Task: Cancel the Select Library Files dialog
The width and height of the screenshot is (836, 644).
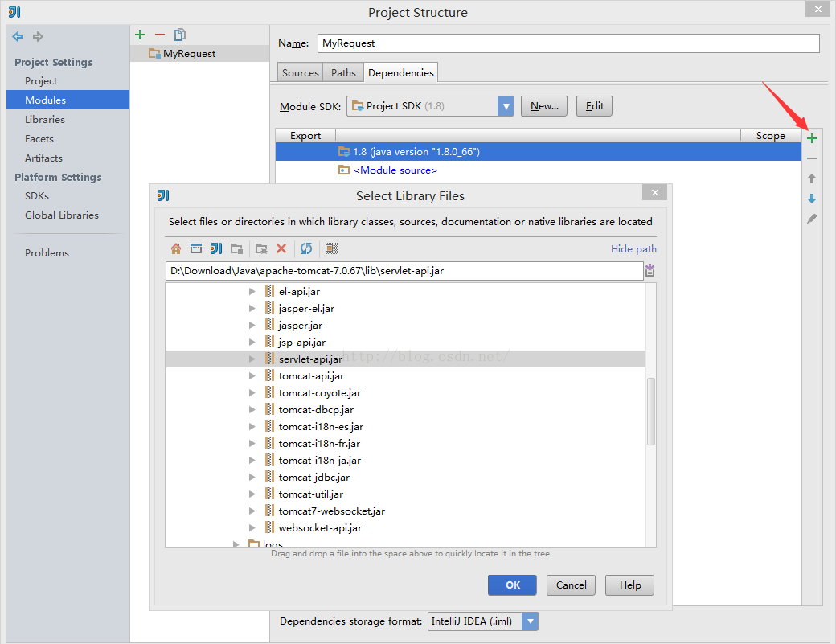Action: coord(571,585)
